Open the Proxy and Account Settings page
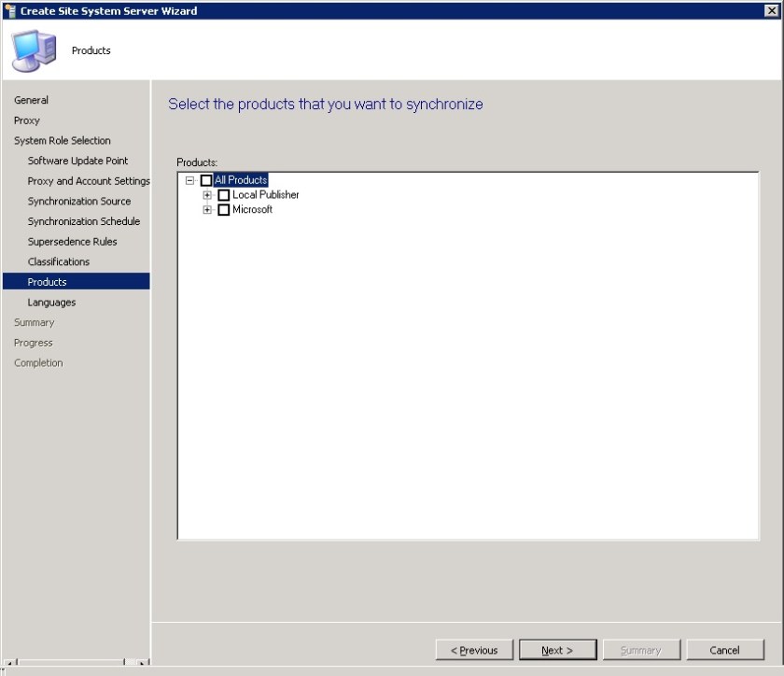 point(89,180)
